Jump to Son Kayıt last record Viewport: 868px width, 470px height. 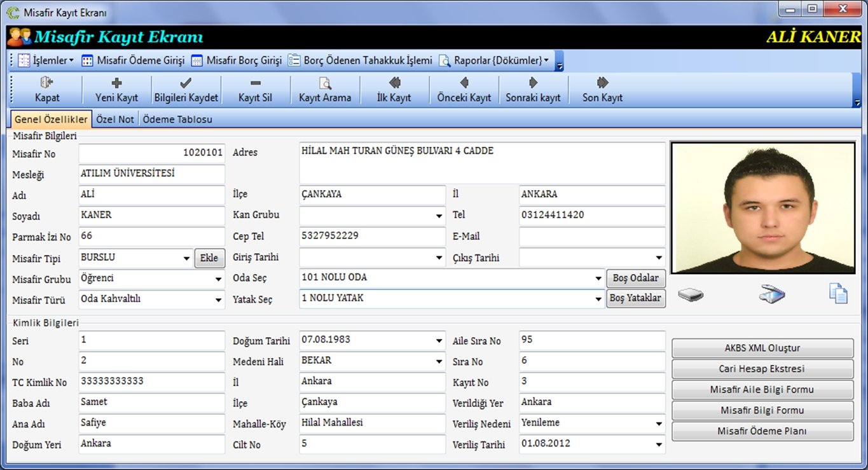[602, 83]
